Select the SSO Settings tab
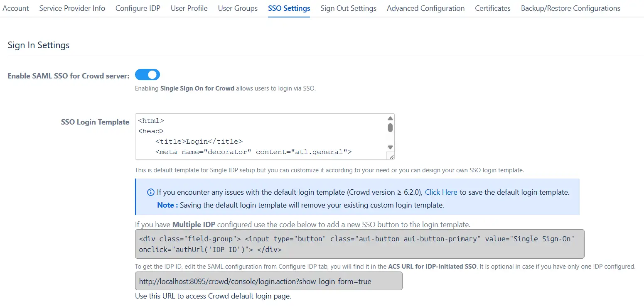This screenshot has height=306, width=644. click(x=289, y=8)
